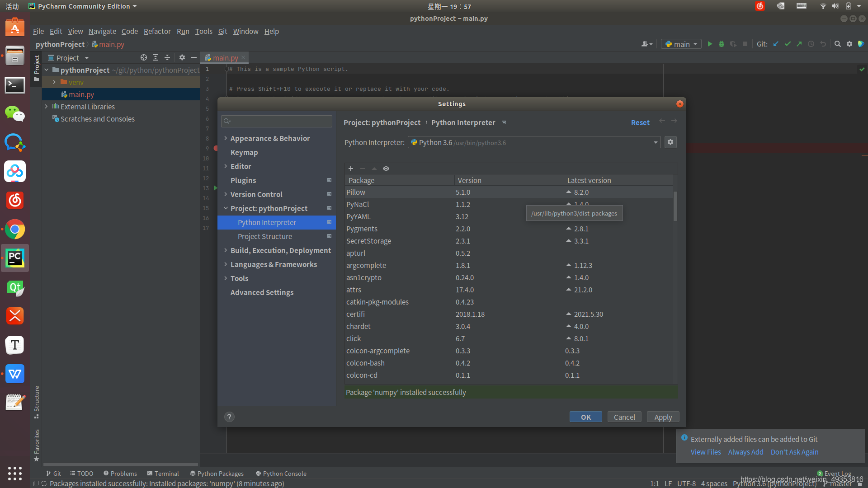868x488 pixels.
Task: Open interpreter gear options button
Action: pos(670,142)
